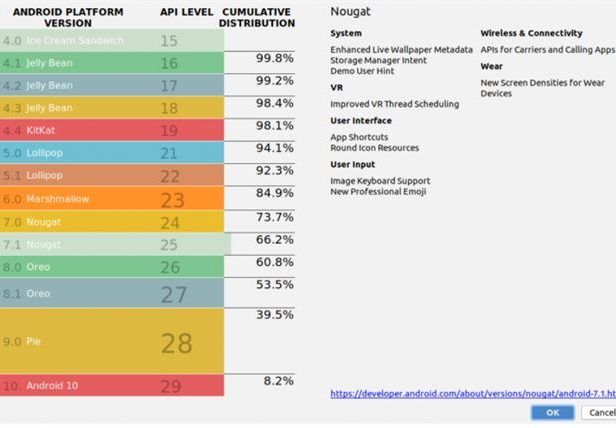Dismiss dialog with the Cancel button

(x=599, y=413)
